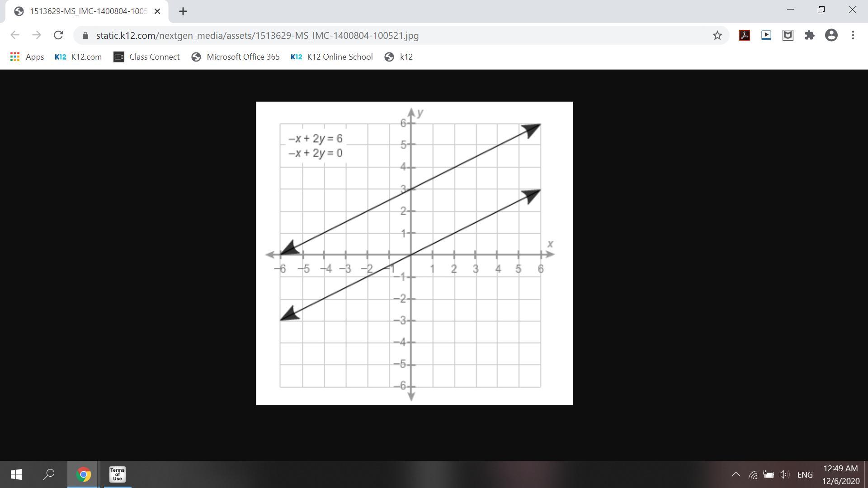Screen dimensions: 868x488
Task: Open the Windows Start menu
Action: (x=16, y=474)
